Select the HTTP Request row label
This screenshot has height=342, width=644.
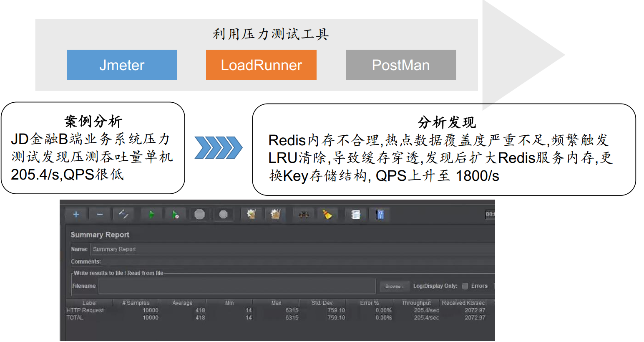tap(85, 310)
